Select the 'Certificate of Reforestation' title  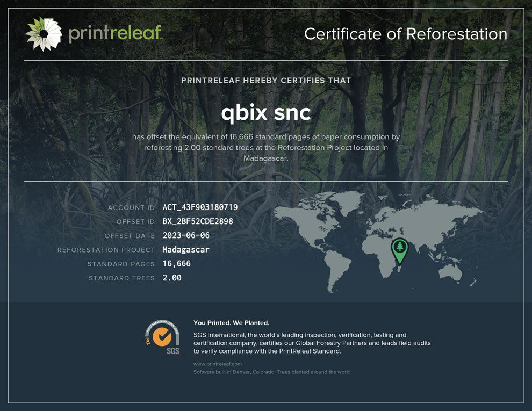point(405,34)
